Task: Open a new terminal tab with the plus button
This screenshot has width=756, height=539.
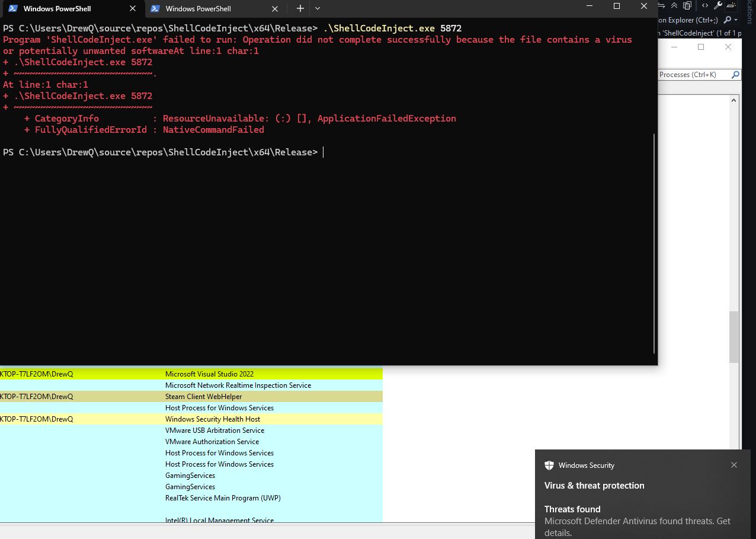Action: pos(300,9)
